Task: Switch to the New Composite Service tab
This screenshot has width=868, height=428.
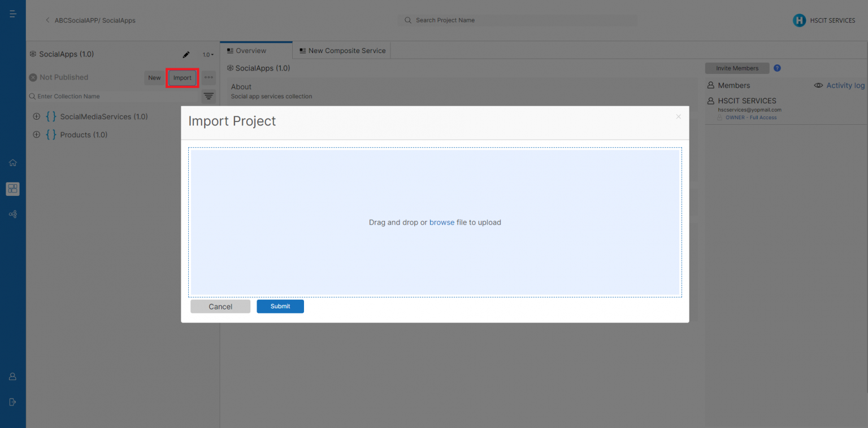Action: click(341, 50)
